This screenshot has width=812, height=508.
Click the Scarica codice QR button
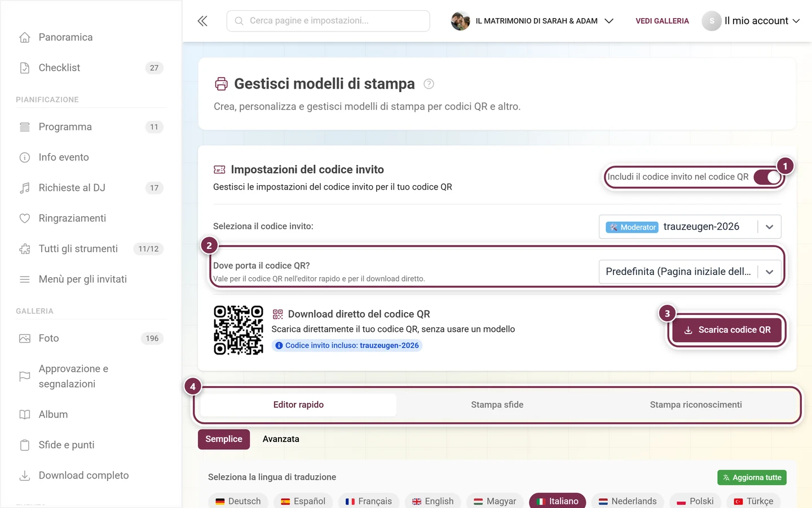point(727,330)
